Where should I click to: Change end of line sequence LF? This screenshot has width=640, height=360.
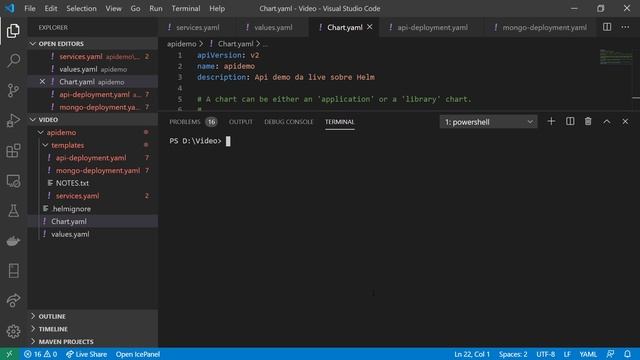click(x=567, y=354)
